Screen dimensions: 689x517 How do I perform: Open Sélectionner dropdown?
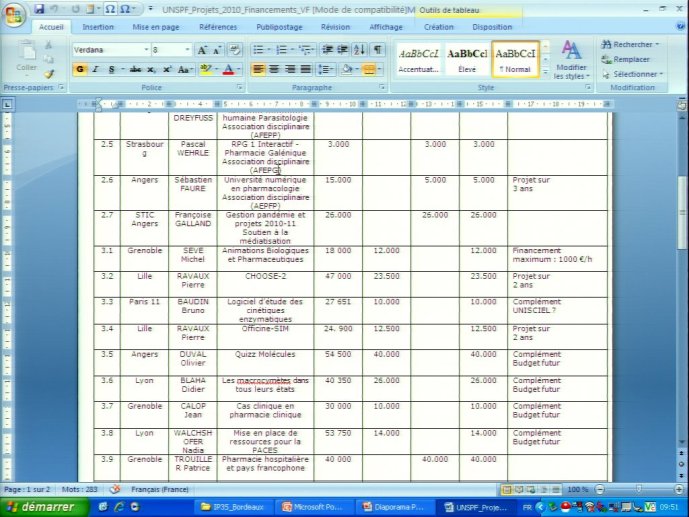(631, 74)
